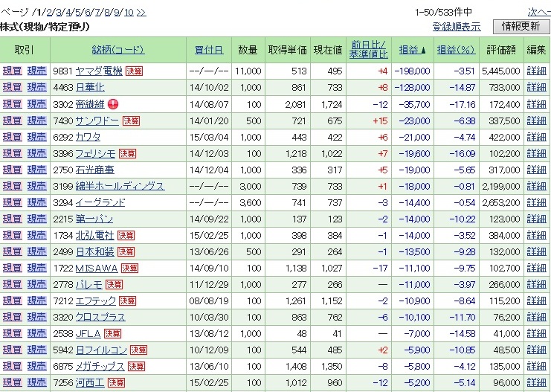Switch to 登録順表示 view

coord(456,27)
